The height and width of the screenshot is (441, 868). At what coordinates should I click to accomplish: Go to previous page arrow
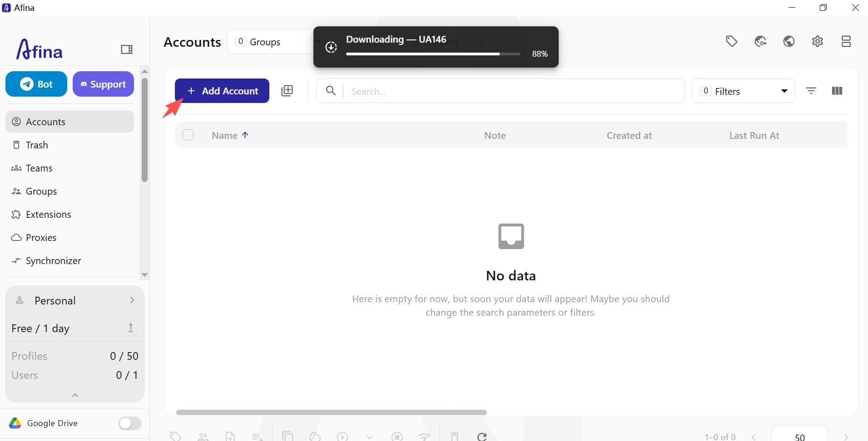click(x=754, y=437)
